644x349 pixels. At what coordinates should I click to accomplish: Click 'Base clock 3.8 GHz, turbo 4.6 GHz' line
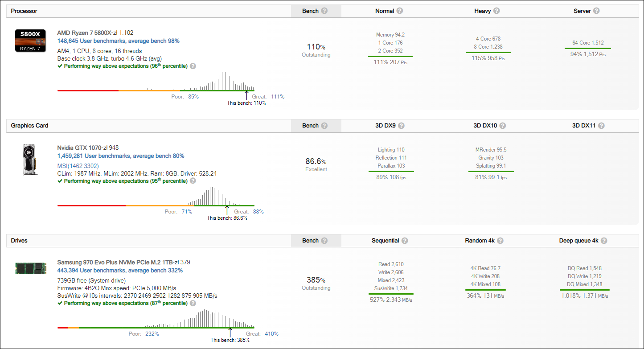pos(110,58)
